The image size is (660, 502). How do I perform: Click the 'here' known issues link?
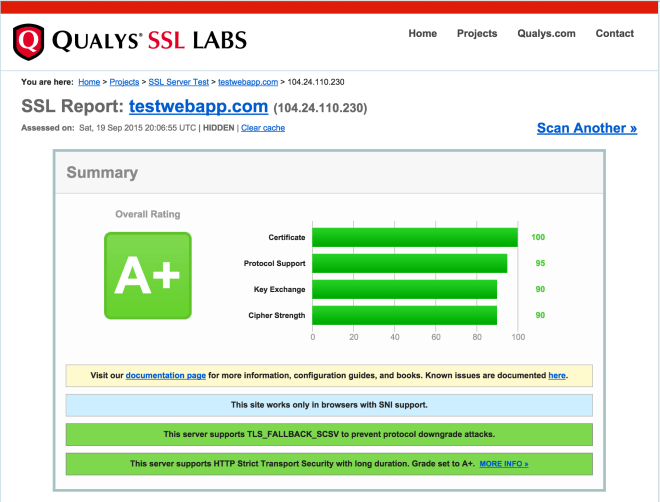(x=556, y=375)
